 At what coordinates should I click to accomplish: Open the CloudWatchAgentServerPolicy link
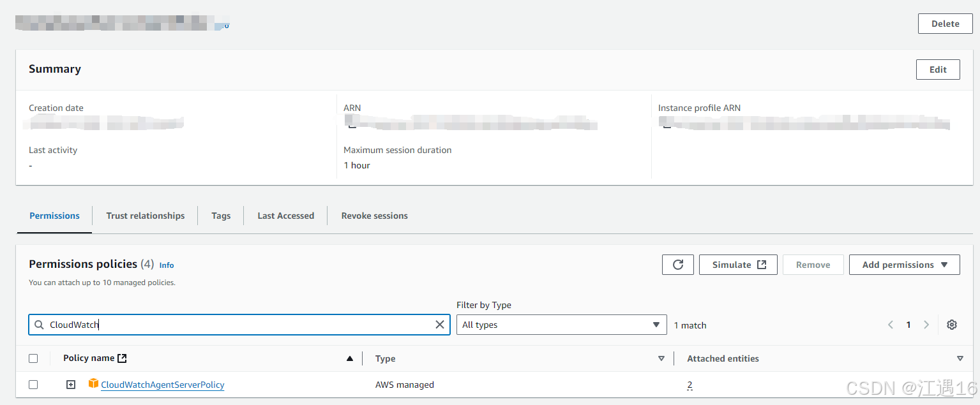[163, 384]
